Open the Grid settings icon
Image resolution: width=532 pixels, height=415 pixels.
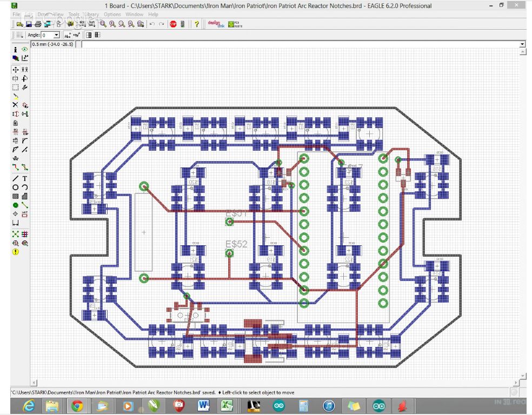click(19, 35)
